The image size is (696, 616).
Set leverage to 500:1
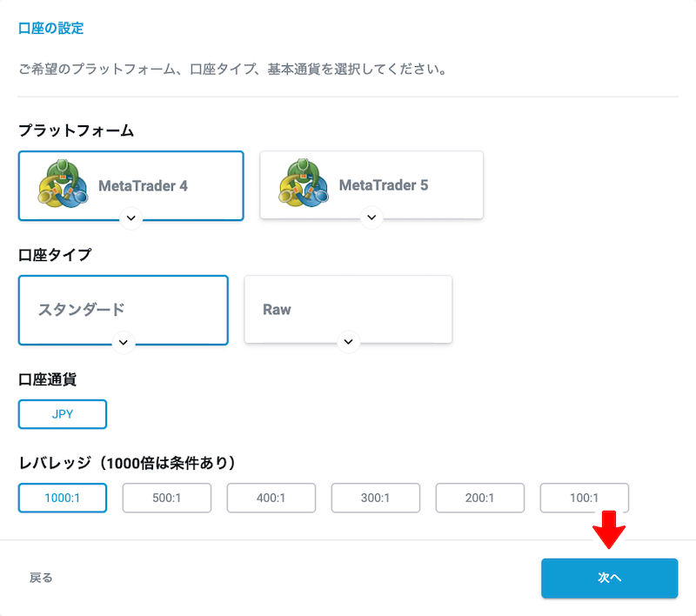[167, 498]
